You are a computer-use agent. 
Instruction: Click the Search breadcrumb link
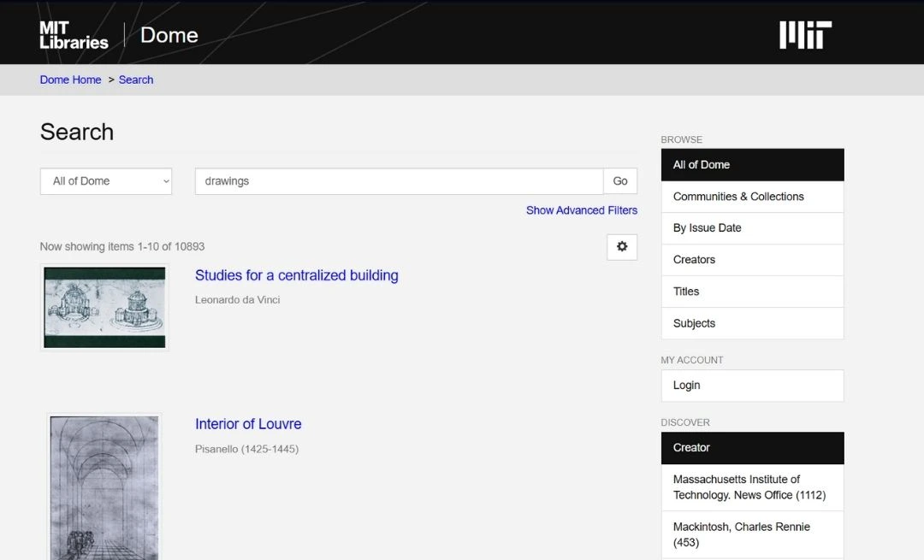[136, 80]
